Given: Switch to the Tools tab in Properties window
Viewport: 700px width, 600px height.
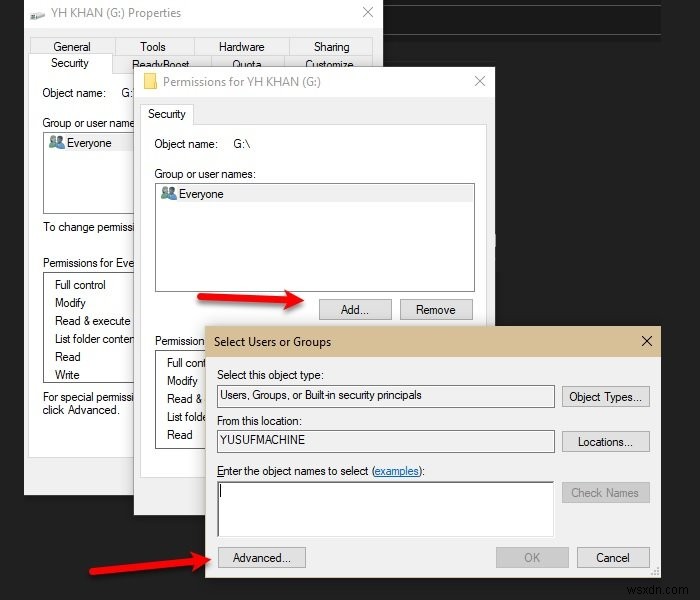Looking at the screenshot, I should click(153, 46).
